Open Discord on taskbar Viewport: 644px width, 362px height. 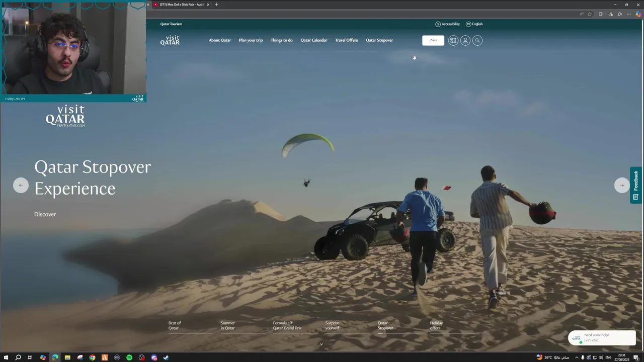point(154,357)
